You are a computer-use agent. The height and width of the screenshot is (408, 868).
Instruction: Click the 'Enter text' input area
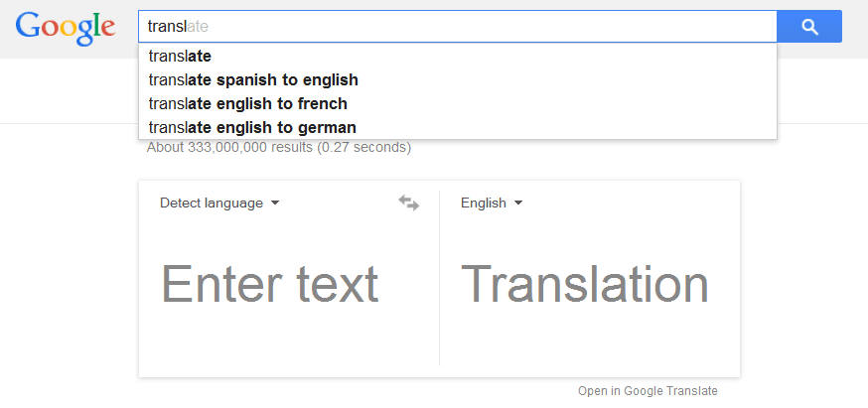coord(270,284)
